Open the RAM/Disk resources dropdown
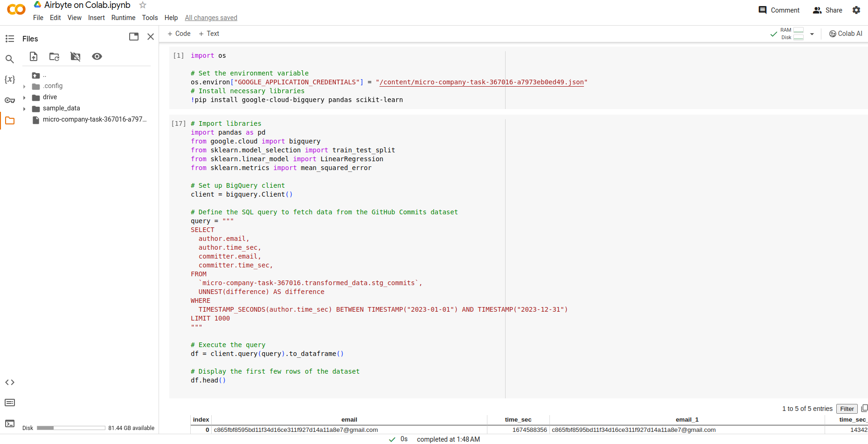868x444 pixels. (812, 34)
